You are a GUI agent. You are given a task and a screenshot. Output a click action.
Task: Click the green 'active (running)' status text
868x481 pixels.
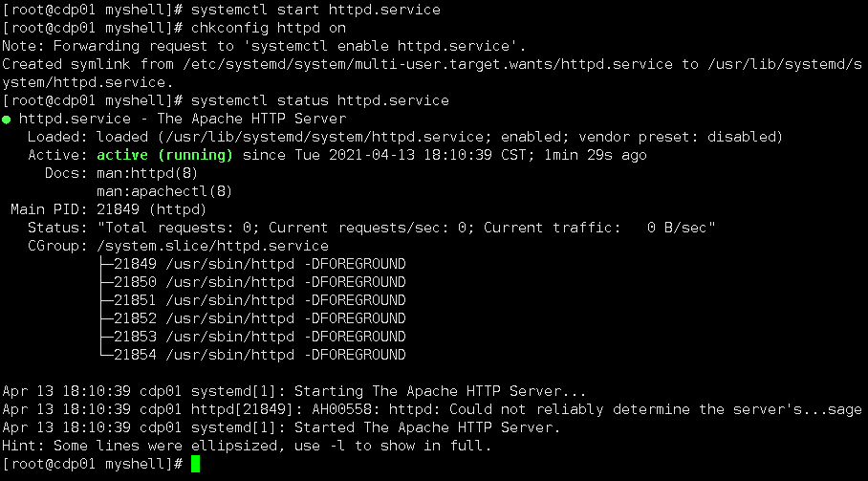tap(164, 155)
